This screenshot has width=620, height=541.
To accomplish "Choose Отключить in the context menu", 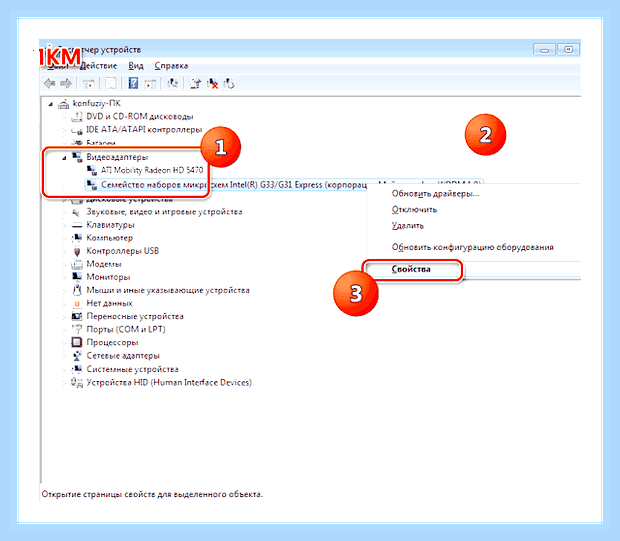I will (414, 210).
